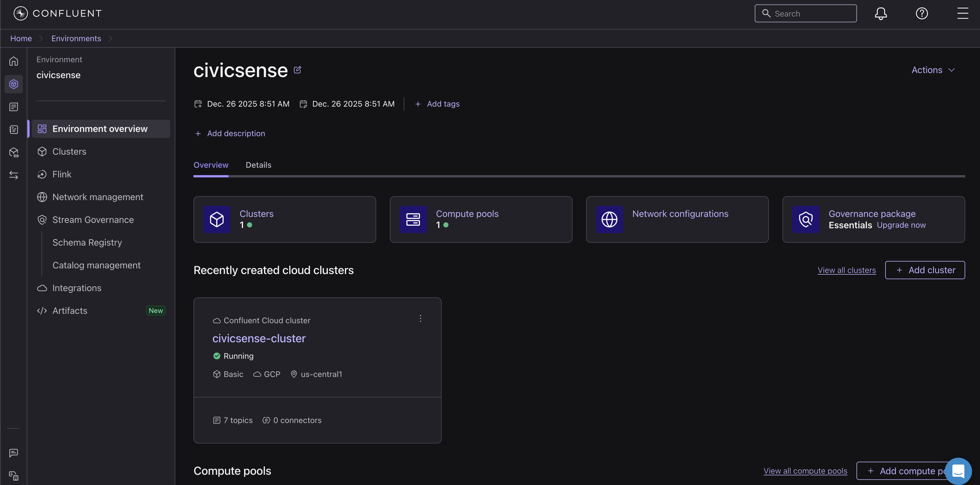Open the View all clusters link
Viewport: 980px width, 485px height.
[x=847, y=270]
